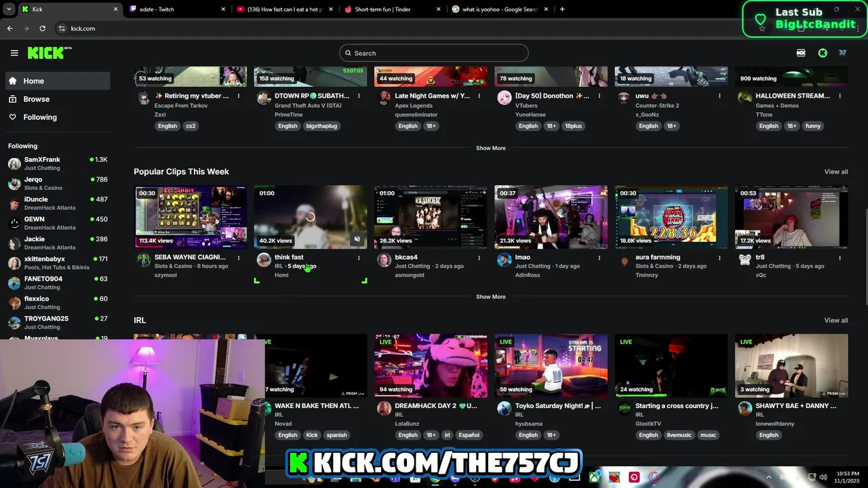
Task: Open Browse in the sidebar
Action: [57, 99]
